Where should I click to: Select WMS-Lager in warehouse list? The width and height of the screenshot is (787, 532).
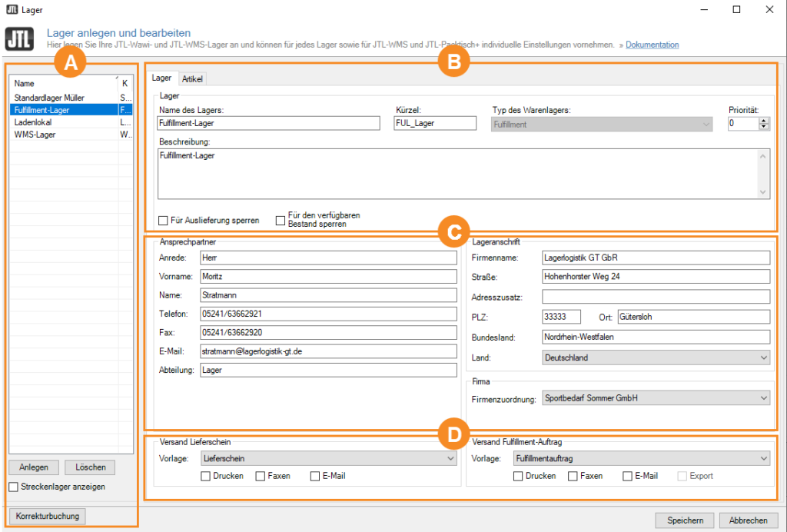35,135
